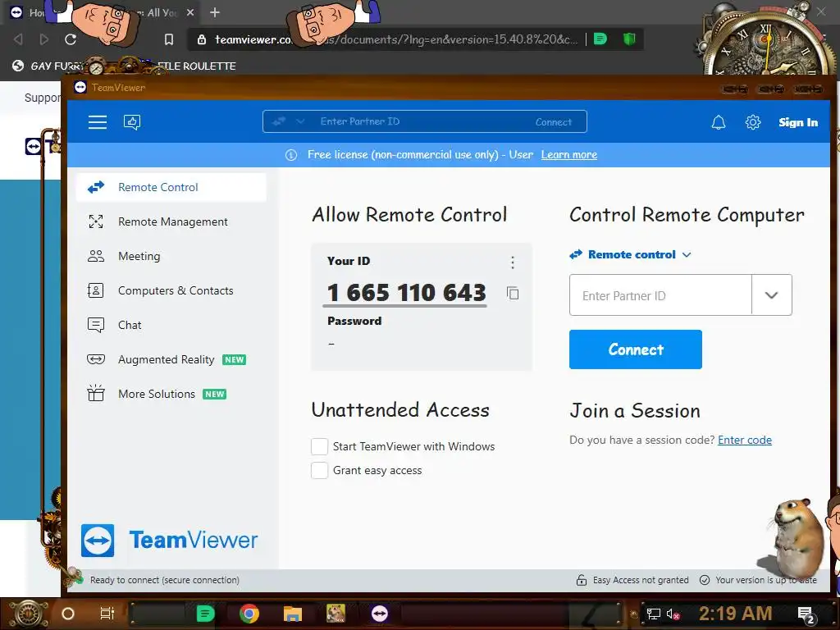This screenshot has height=630, width=840.
Task: Open the Task View taskbar button
Action: point(107,614)
